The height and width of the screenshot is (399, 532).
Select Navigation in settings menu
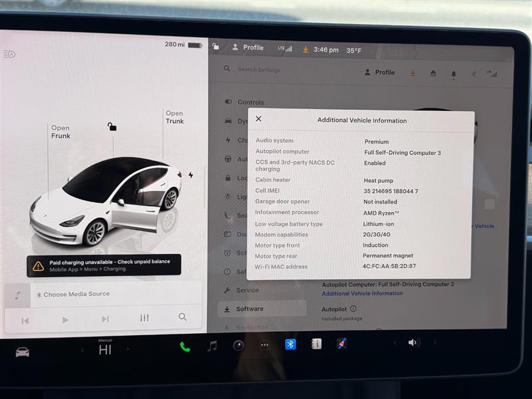[x=247, y=327]
